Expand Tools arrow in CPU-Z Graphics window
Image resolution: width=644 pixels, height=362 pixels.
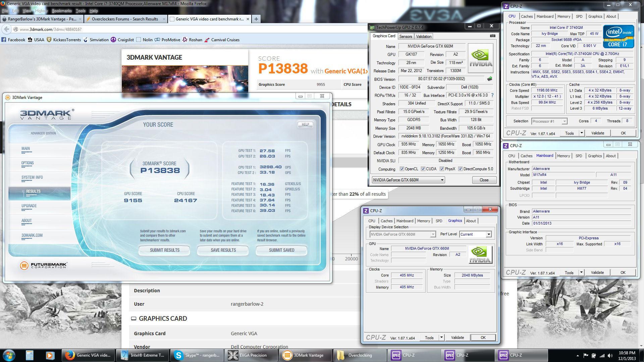[x=441, y=338]
